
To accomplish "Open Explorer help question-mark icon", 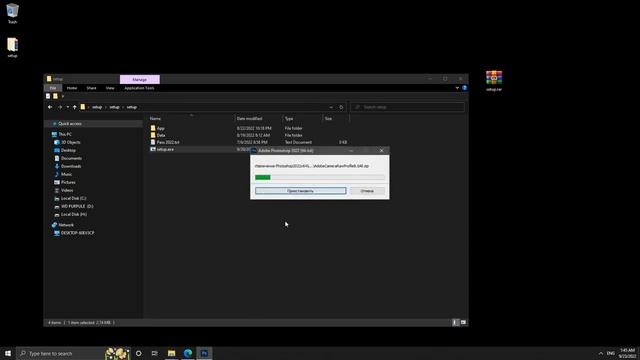I will coord(464,88).
